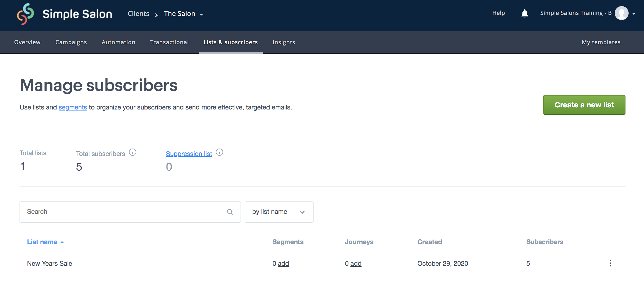The width and height of the screenshot is (644, 294).
Task: Show Total subscribers info tooltip icon
Action: (133, 152)
